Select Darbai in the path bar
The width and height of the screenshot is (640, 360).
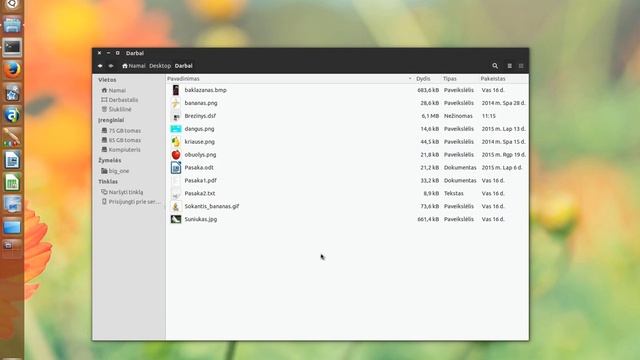coord(184,66)
